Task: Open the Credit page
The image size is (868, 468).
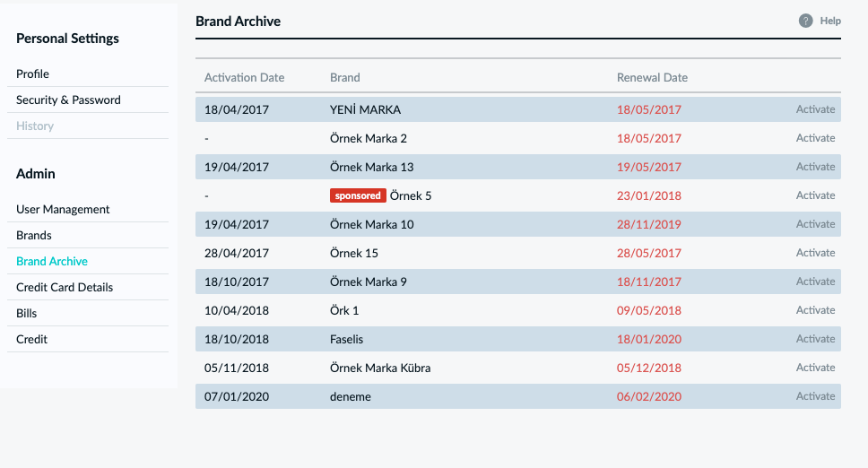Action: [31, 339]
